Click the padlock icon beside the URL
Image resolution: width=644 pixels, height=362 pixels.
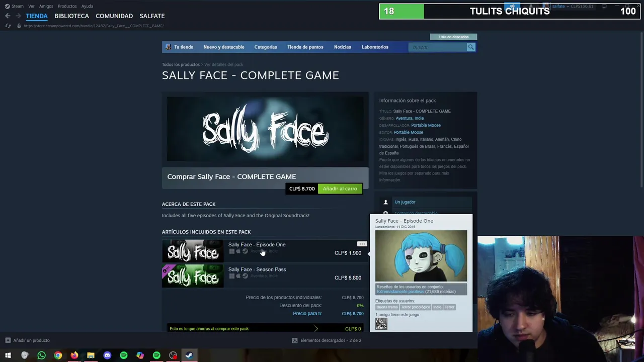(19, 26)
